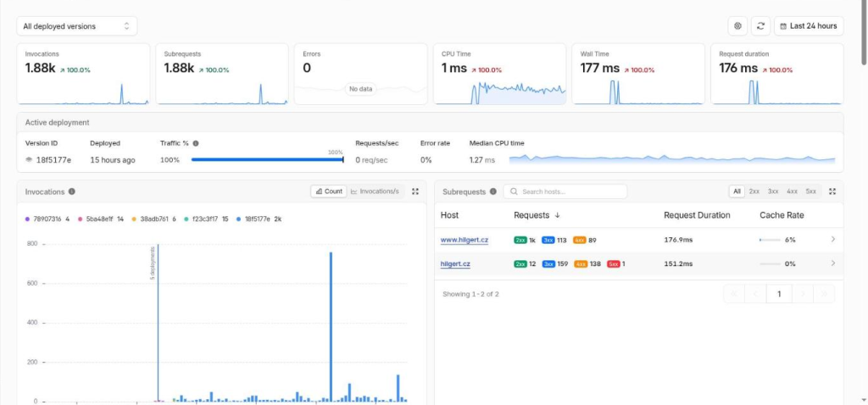Click the '176.9ms' duration value
Image resolution: width=868 pixels, height=405 pixels.
(x=678, y=240)
